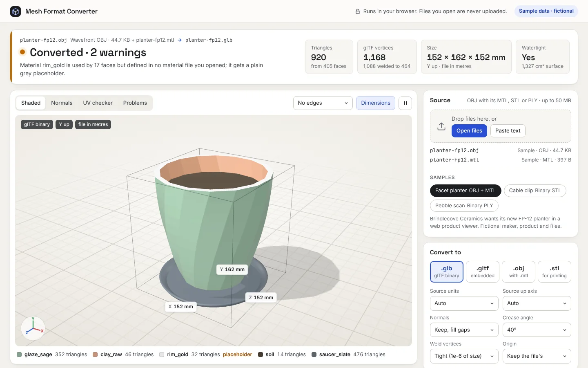Click the Triangles 920 stat card
This screenshot has width=588, height=368.
click(329, 57)
